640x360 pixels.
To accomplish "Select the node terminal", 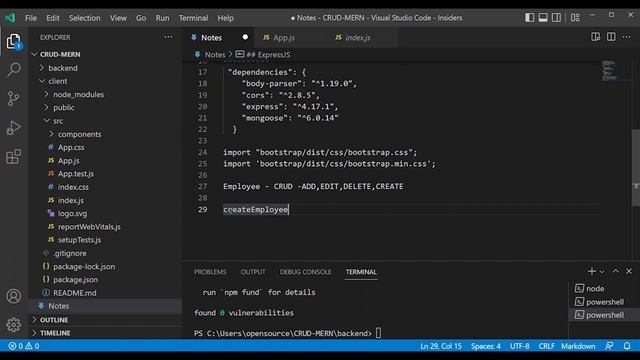I will 596,289.
